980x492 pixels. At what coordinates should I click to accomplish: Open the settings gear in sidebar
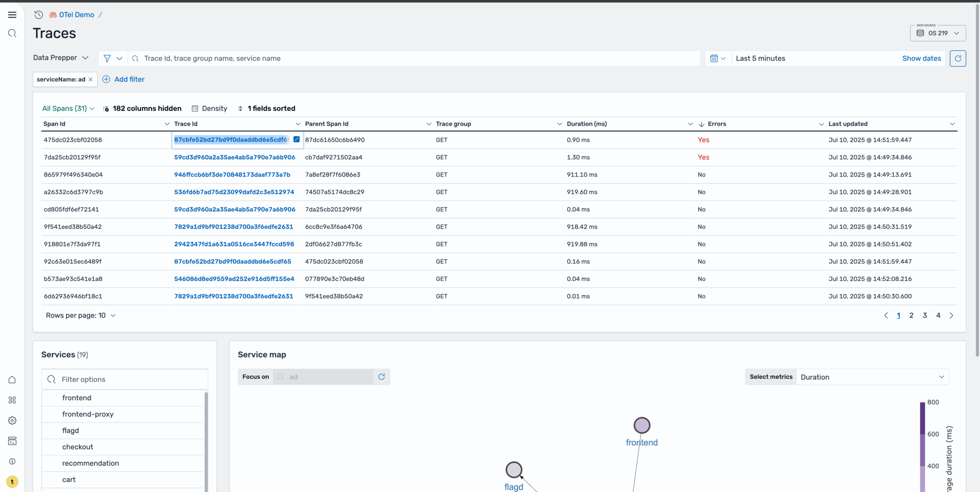point(12,420)
